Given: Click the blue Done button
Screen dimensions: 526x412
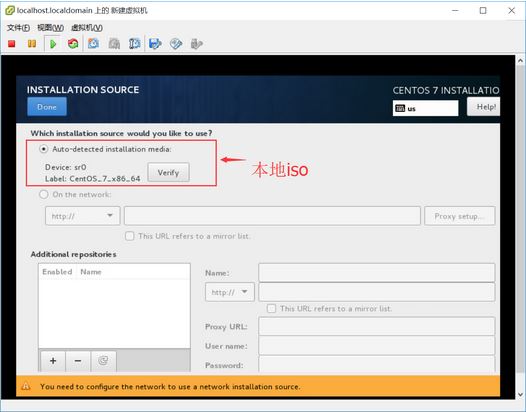Looking at the screenshot, I should pos(47,107).
